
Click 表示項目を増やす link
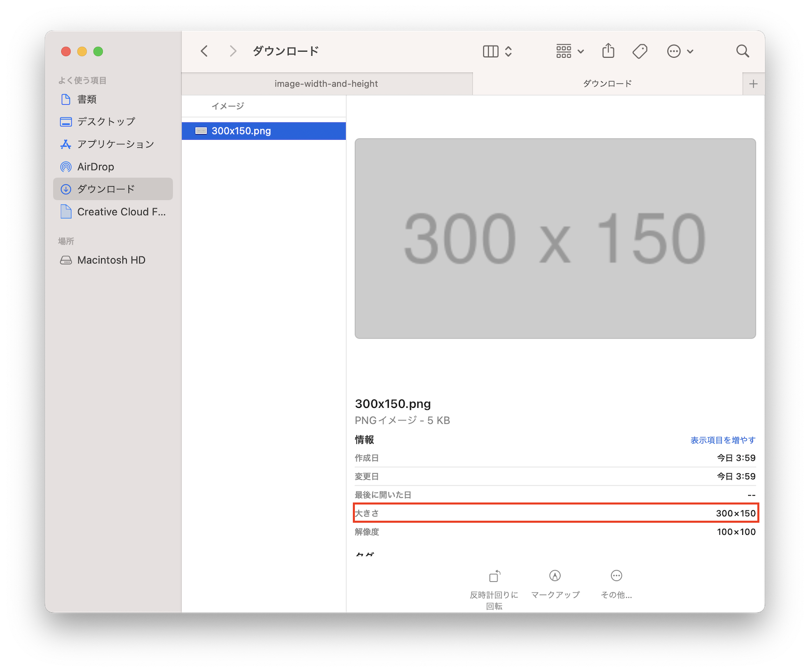(x=723, y=440)
